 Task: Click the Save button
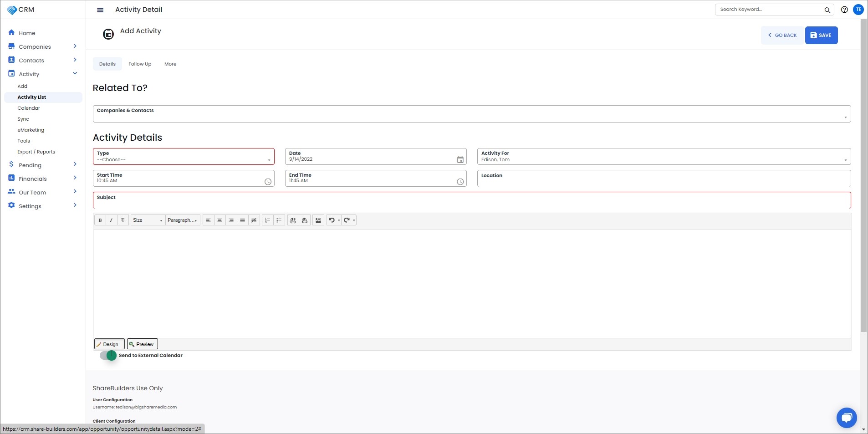pos(821,35)
